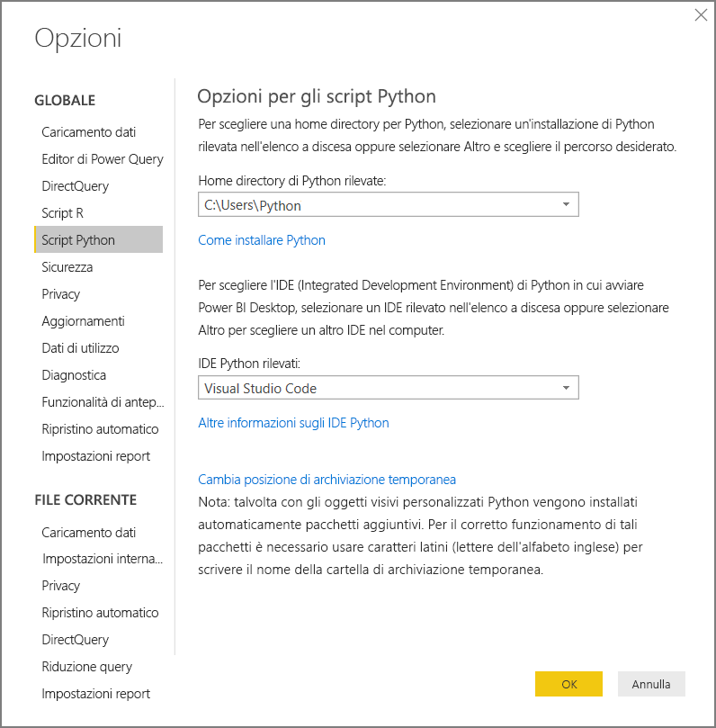
Task: View Diagnostica options
Action: [72, 374]
